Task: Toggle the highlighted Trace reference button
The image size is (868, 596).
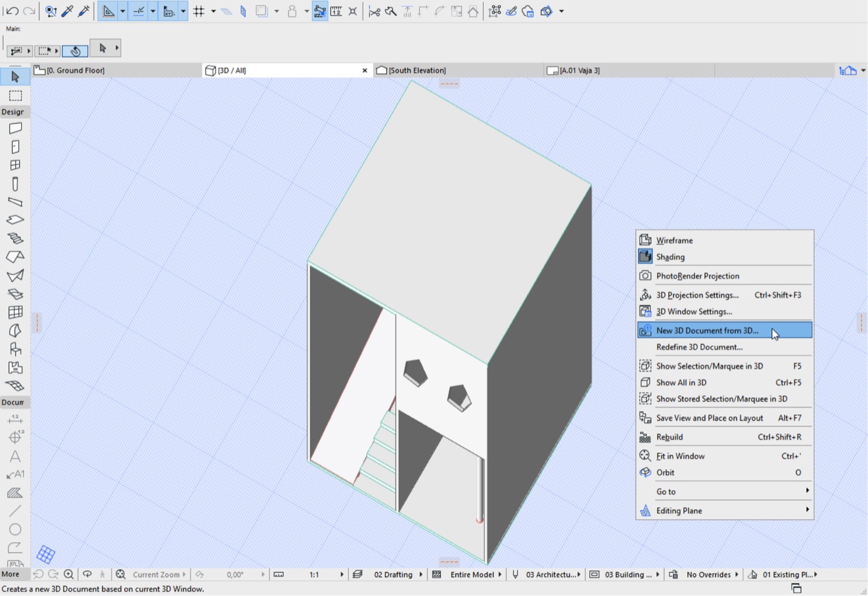Action: coord(319,11)
